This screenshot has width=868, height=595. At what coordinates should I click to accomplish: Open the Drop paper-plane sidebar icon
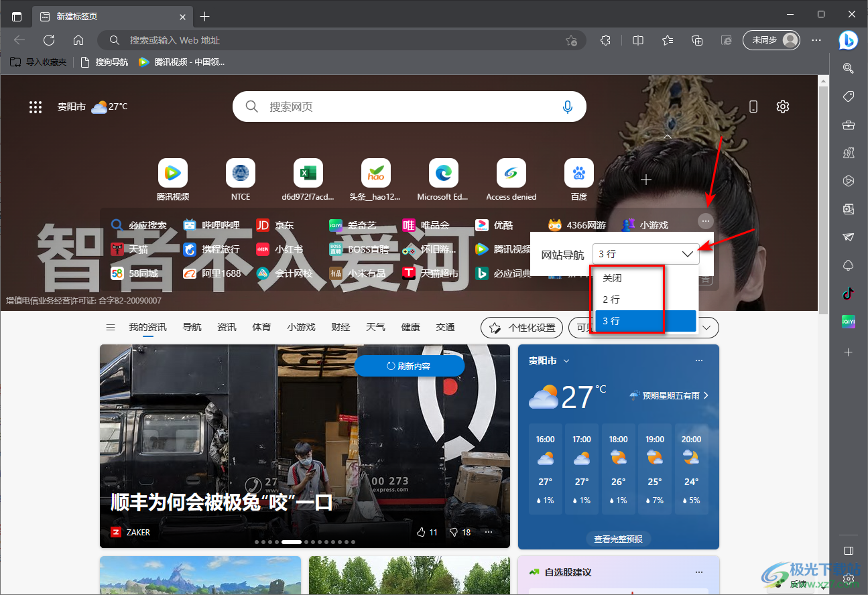coord(849,237)
